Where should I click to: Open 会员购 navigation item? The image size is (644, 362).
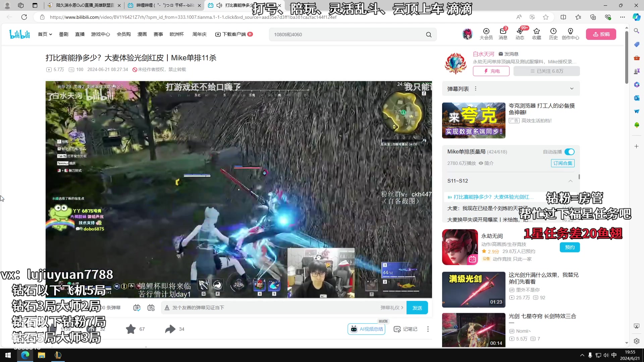(x=124, y=34)
